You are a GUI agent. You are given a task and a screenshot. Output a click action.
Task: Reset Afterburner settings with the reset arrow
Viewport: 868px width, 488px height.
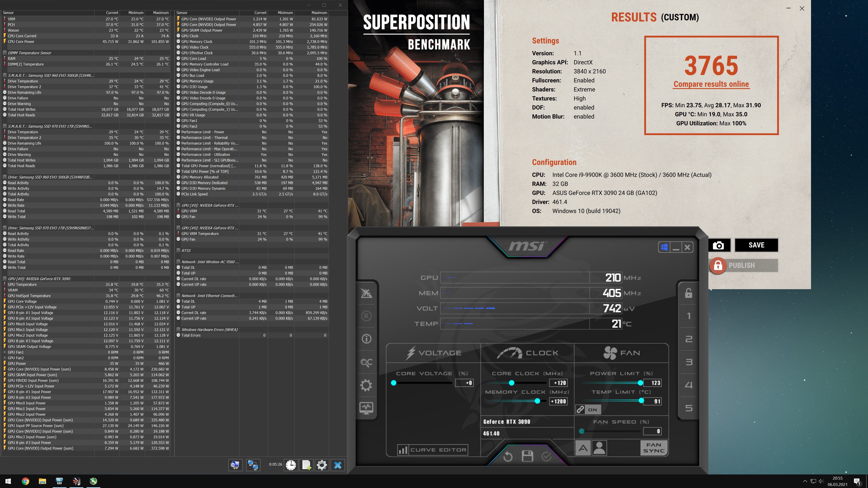508,457
